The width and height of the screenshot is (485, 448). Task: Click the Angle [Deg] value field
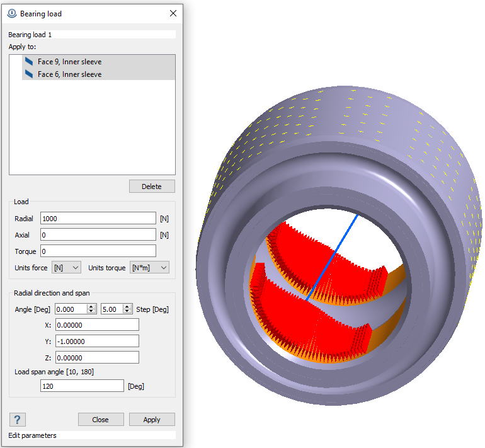coord(71,309)
